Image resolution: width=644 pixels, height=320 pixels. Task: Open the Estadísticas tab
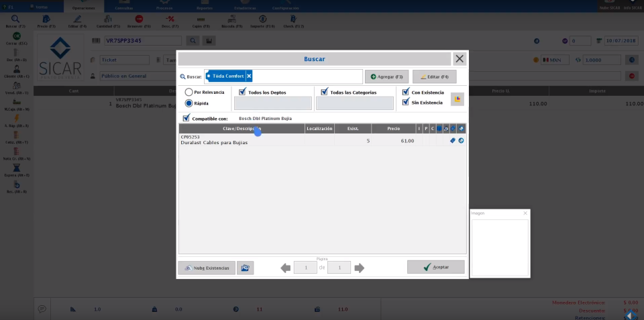pos(245,7)
